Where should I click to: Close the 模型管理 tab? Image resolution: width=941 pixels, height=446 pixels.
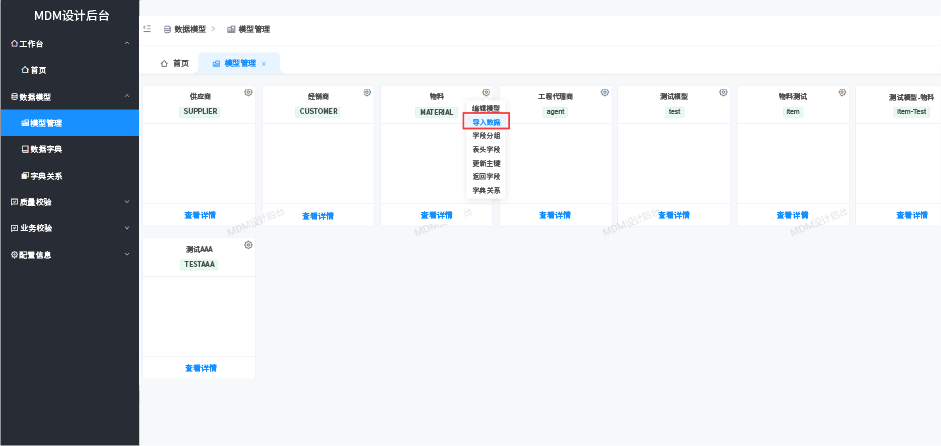click(264, 63)
